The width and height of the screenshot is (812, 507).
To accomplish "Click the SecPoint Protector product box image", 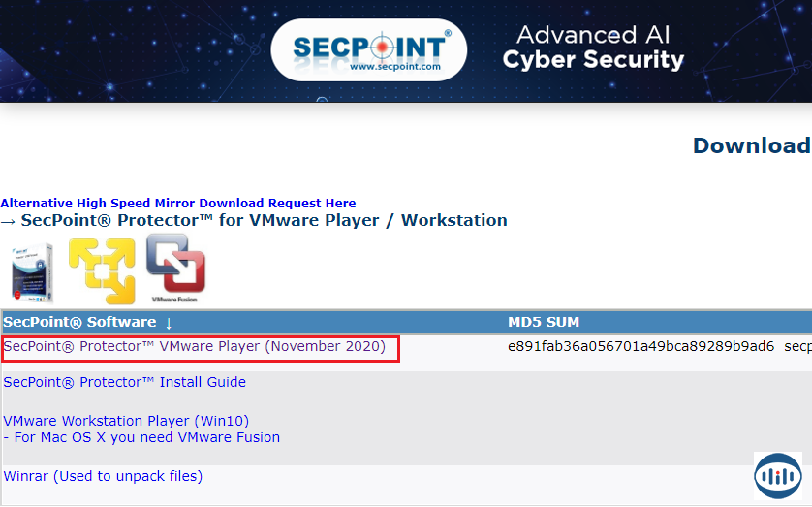I will tap(32, 273).
